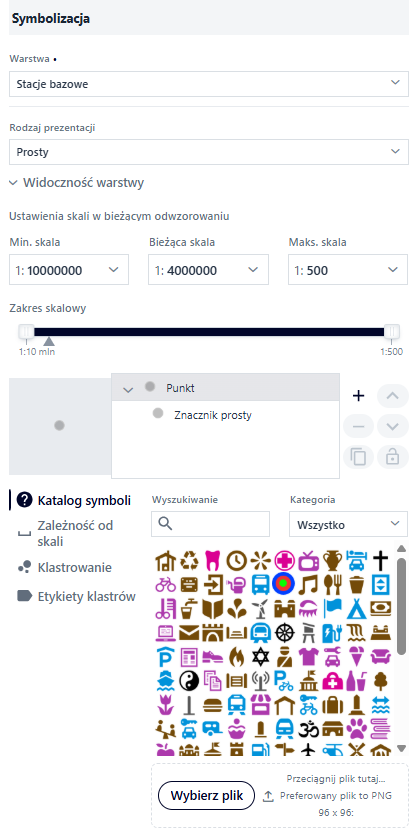Add a new symbol layer with plus
The width and height of the screenshot is (410, 834).
pyautogui.click(x=359, y=396)
